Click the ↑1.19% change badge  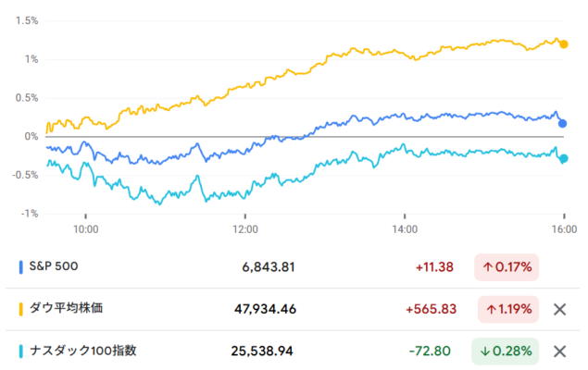tap(506, 309)
